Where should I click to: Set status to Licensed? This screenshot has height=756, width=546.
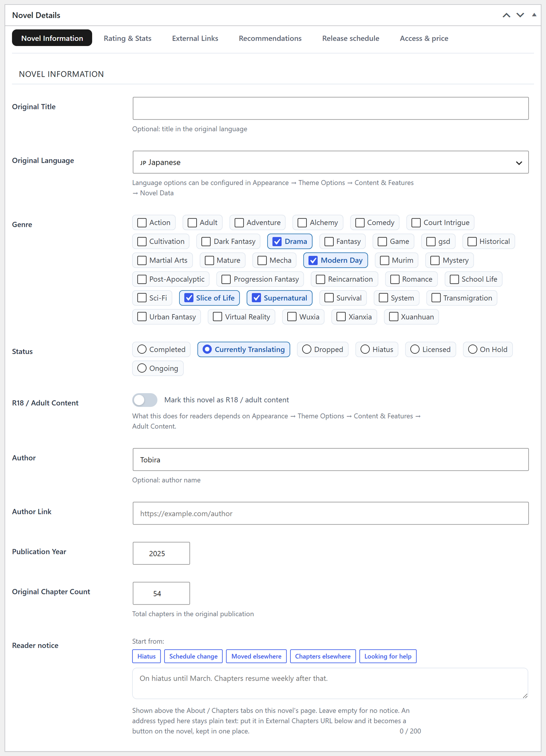click(415, 350)
